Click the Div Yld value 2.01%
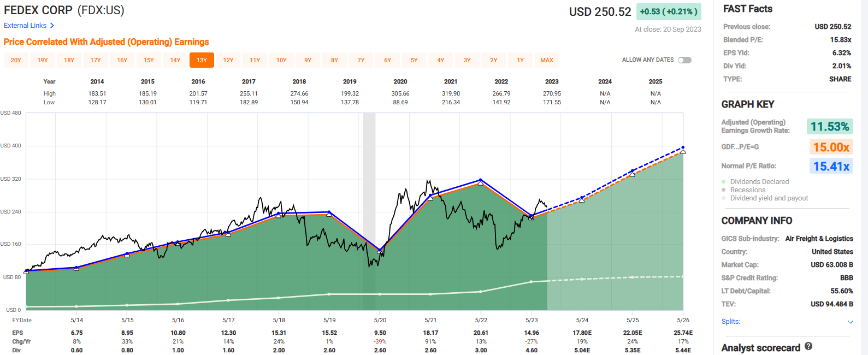Image resolution: width=868 pixels, height=355 pixels. coord(842,66)
